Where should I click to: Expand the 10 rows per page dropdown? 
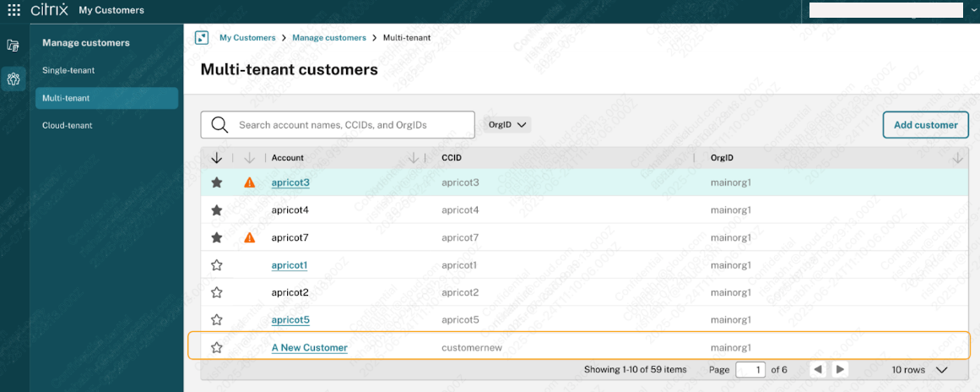click(x=941, y=370)
